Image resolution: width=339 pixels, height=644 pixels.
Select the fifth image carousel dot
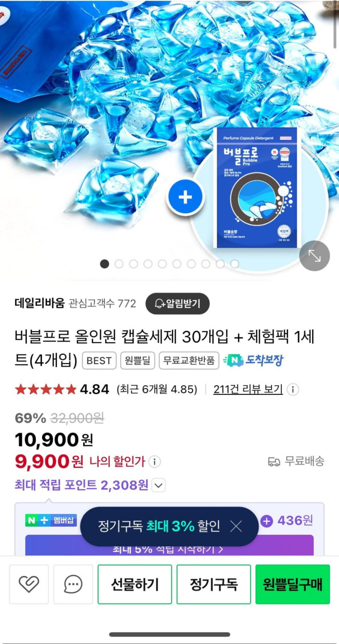162,264
